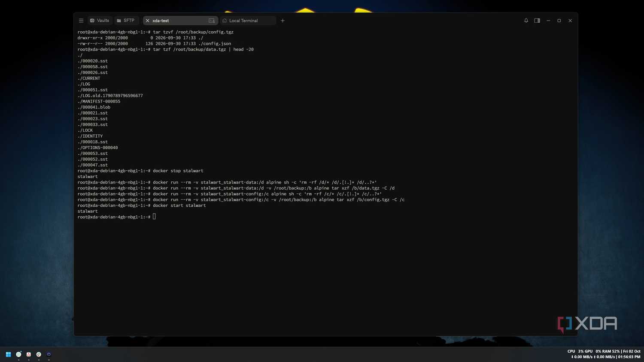This screenshot has height=362, width=644.
Task: Click the 'tar xzf /b/data.tgz' docker command
Action: tap(236, 188)
